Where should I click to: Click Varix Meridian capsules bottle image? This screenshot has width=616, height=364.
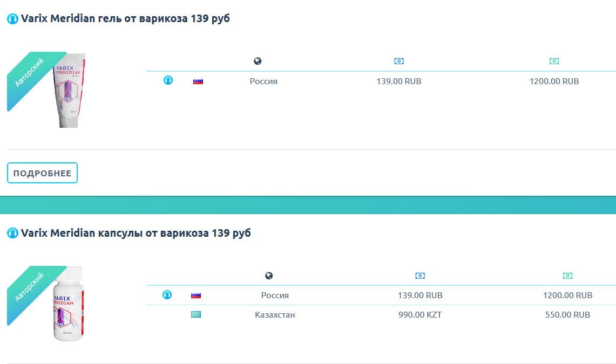pos(67,304)
